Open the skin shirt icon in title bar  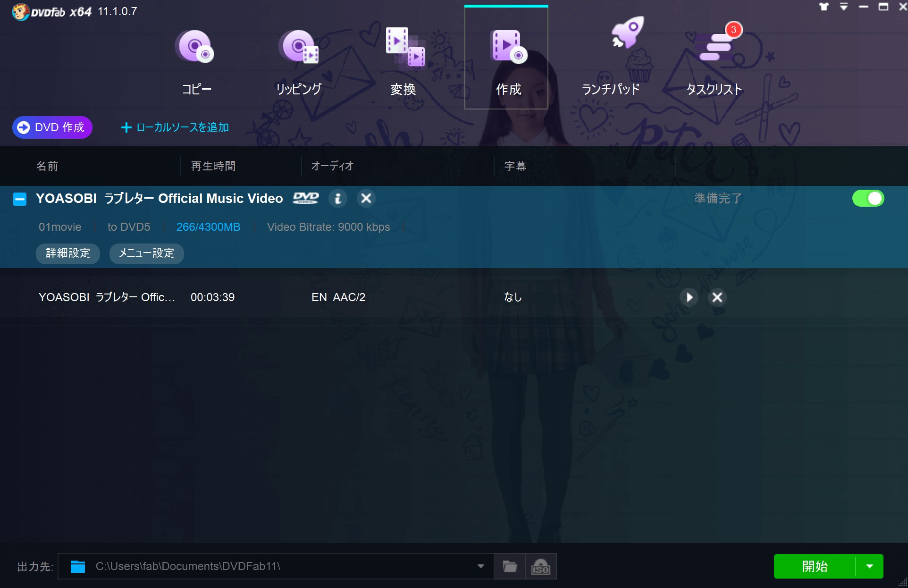824,7
